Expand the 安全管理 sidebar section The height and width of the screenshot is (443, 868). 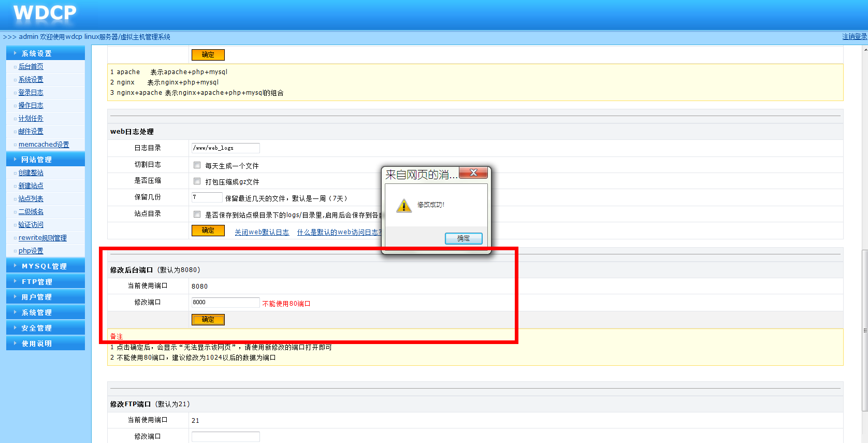click(x=46, y=328)
